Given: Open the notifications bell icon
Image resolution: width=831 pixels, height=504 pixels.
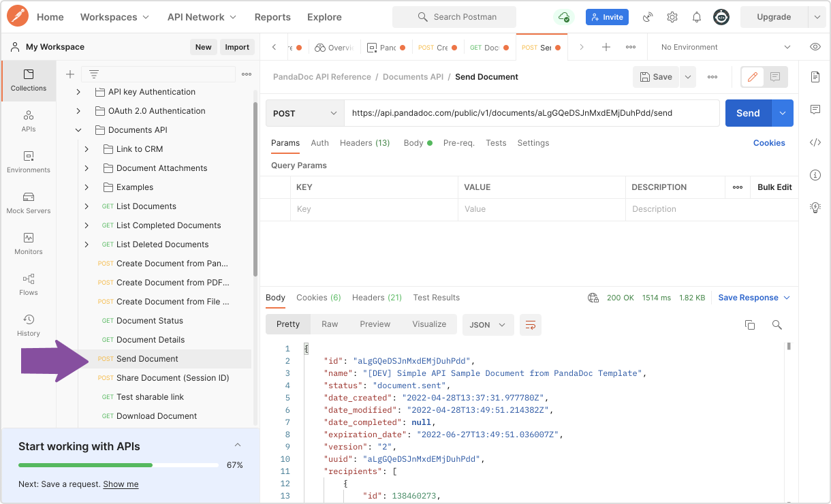Looking at the screenshot, I should 697,17.
